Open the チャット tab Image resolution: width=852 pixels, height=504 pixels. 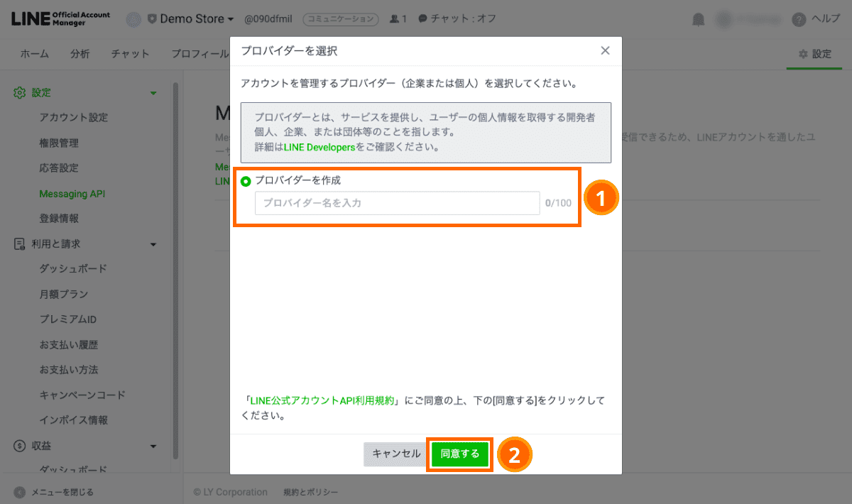[131, 54]
